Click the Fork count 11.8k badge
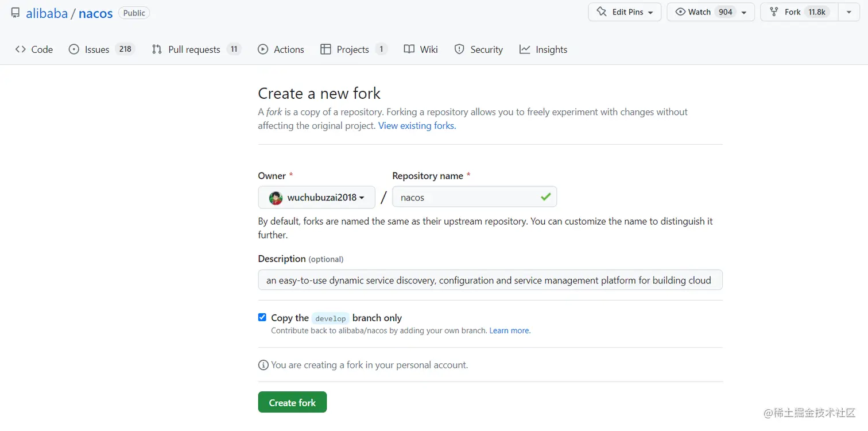 [816, 12]
